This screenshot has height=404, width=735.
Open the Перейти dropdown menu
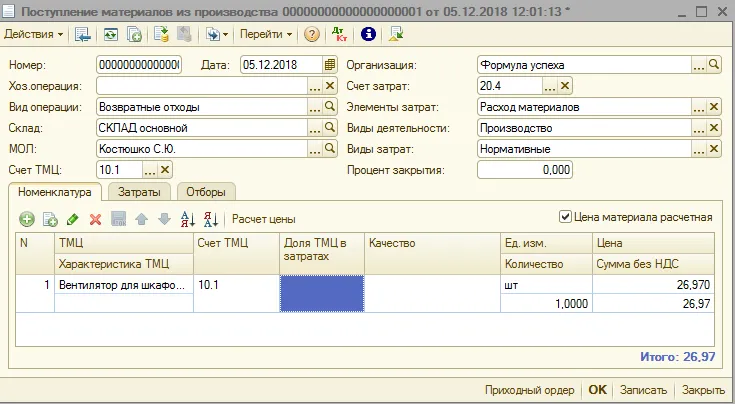[x=266, y=34]
